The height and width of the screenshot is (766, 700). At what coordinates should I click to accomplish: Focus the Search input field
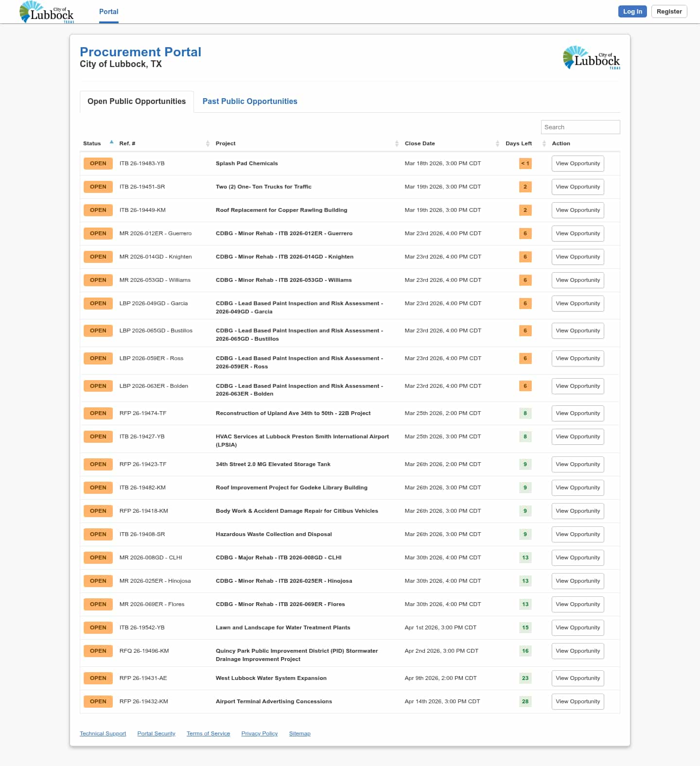coord(580,127)
